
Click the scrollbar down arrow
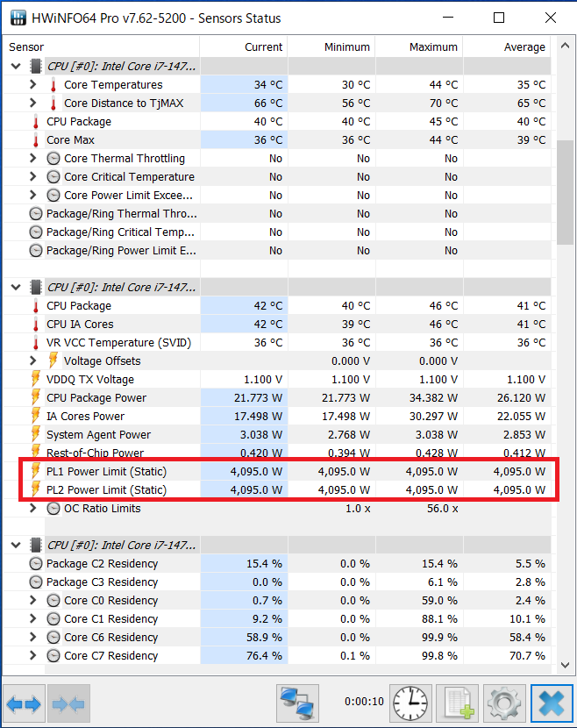tap(565, 666)
